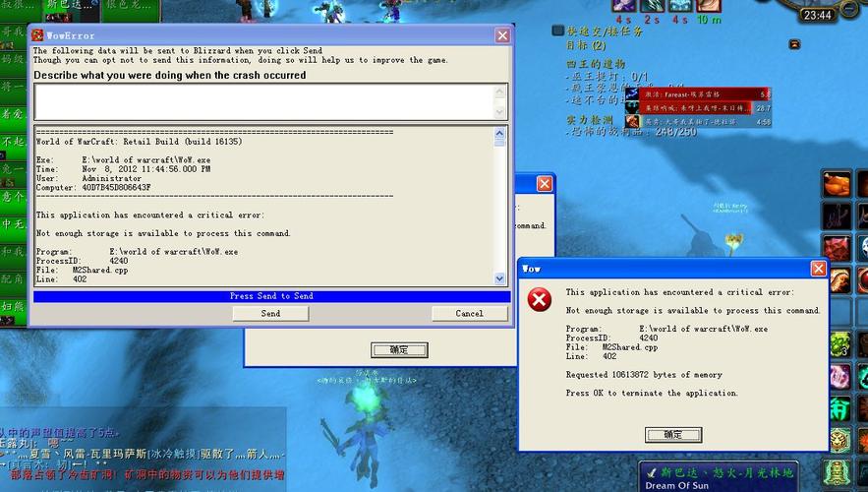Screen dimensions: 868x492
Task: Click the crash description text box
Action: pos(263,102)
